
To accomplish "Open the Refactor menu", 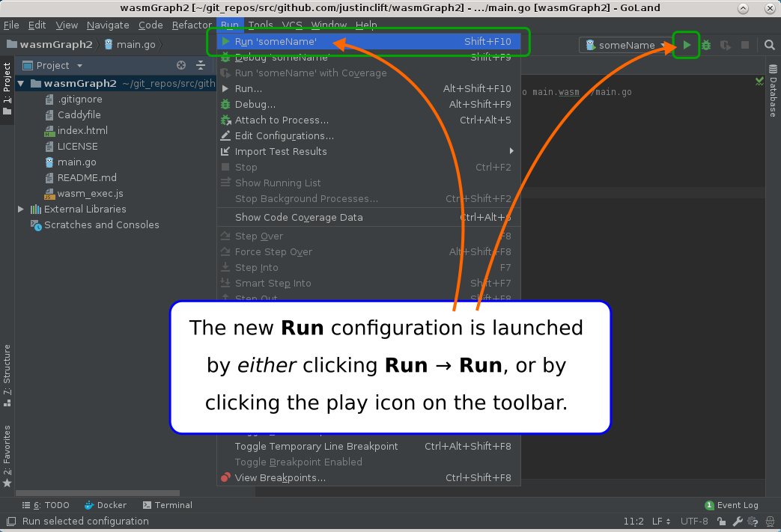I will tap(192, 25).
